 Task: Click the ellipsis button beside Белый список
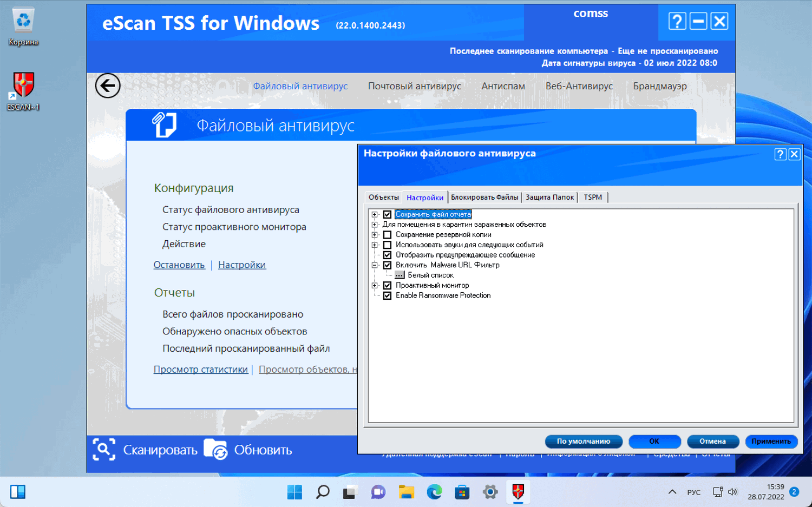coord(400,275)
